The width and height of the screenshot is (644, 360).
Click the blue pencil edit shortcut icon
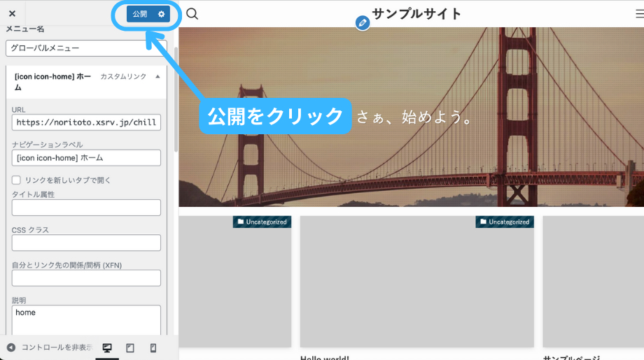tap(362, 23)
